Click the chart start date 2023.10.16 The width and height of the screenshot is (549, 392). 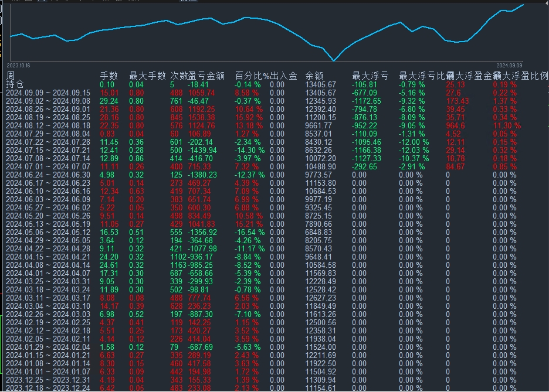click(18, 66)
